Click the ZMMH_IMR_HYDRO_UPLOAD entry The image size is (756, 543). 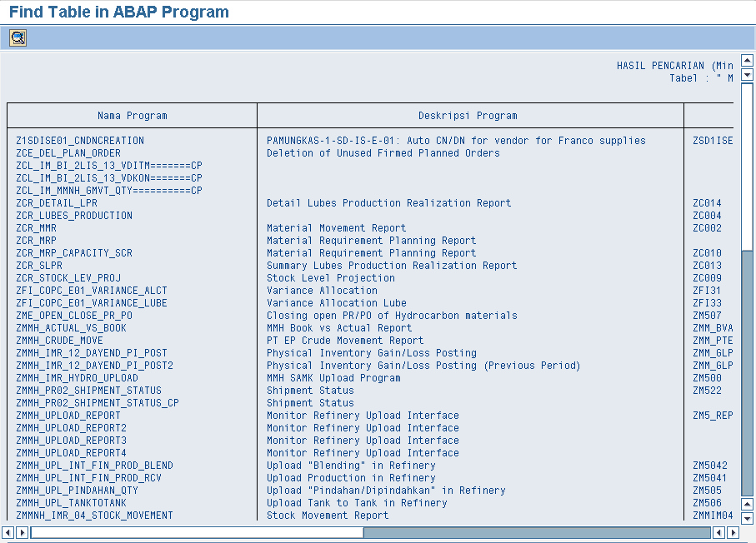[x=77, y=378]
